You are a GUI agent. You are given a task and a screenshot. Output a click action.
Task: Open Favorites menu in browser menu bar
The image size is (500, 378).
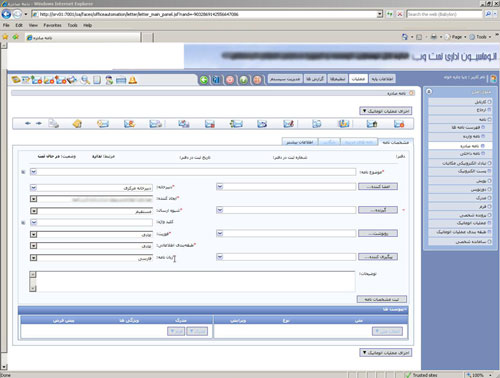[x=52, y=25]
